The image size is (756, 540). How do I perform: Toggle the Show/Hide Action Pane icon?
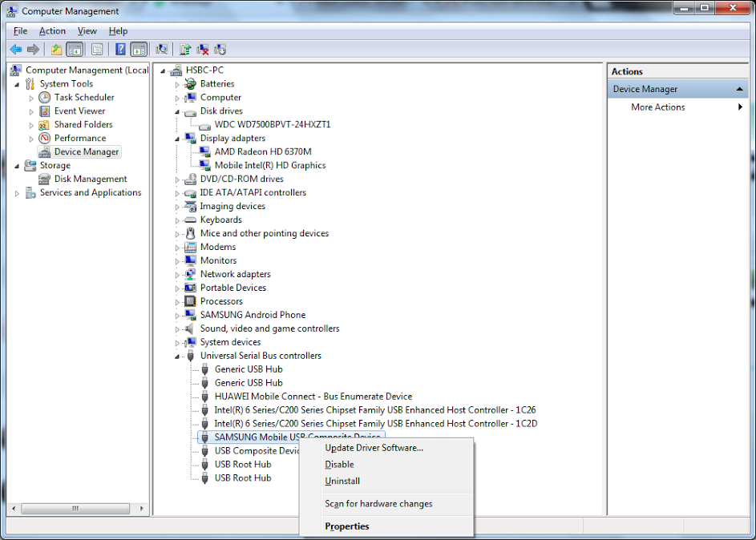coord(138,49)
